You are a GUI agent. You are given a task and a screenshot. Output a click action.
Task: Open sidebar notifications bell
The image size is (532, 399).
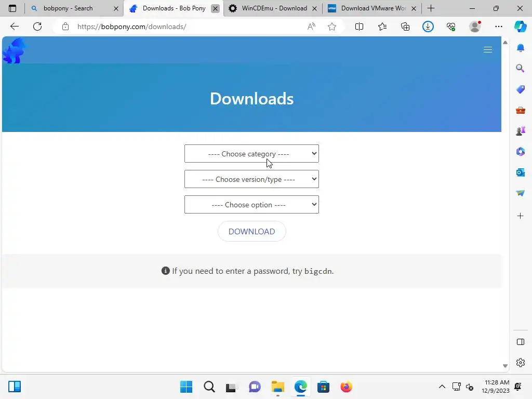point(521,48)
